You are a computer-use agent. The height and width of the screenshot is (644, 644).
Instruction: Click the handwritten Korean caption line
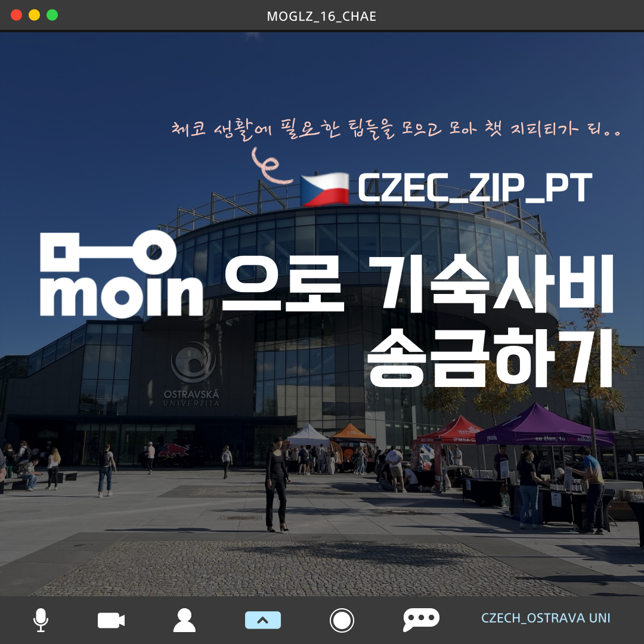tap(396, 129)
